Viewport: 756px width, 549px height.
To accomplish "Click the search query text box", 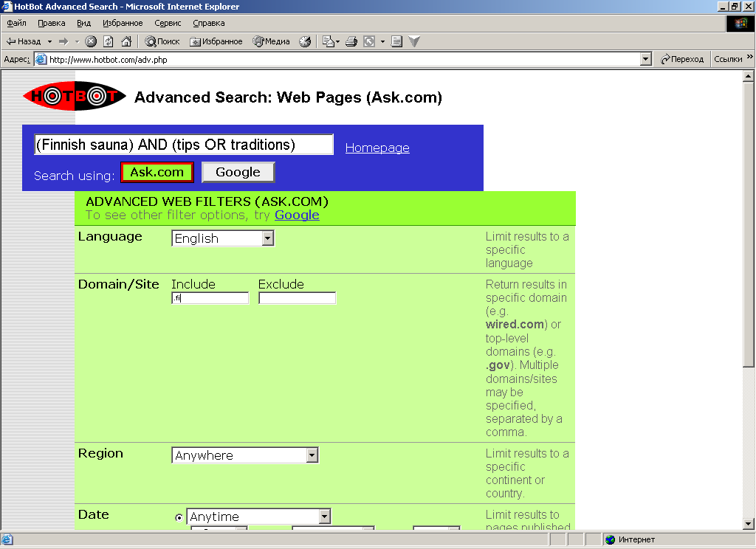I will pyautogui.click(x=184, y=145).
